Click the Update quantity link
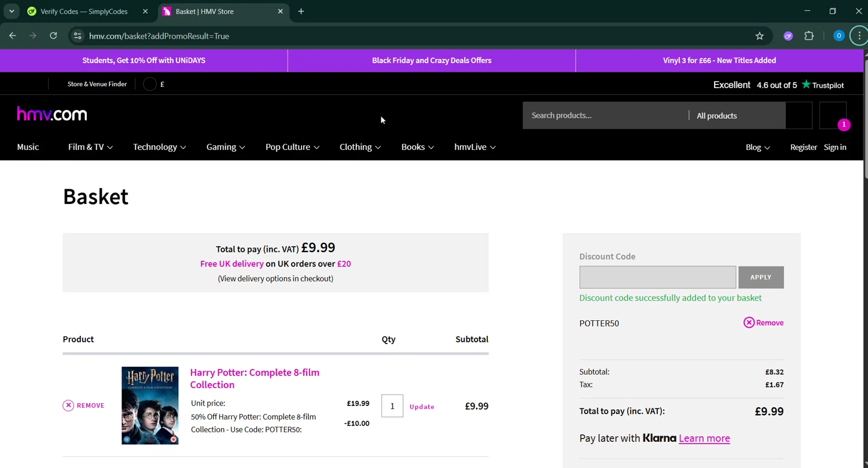868x468 pixels. pyautogui.click(x=422, y=407)
